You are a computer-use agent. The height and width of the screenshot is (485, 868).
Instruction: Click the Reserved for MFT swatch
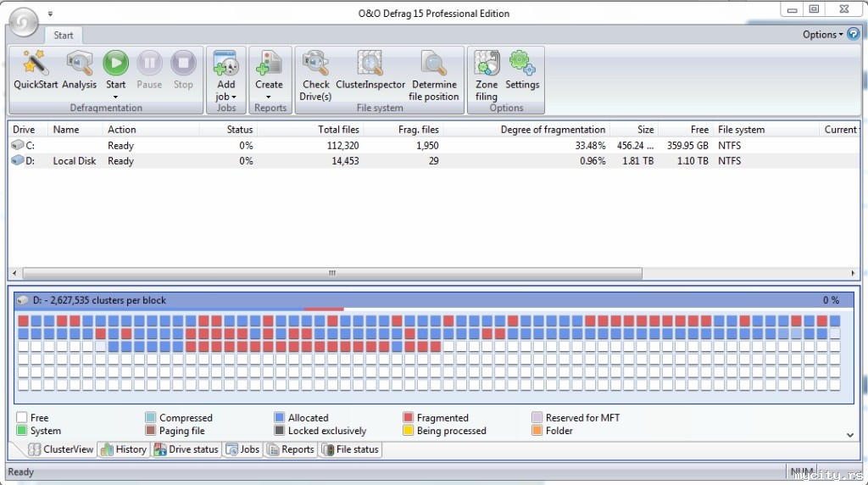point(537,417)
